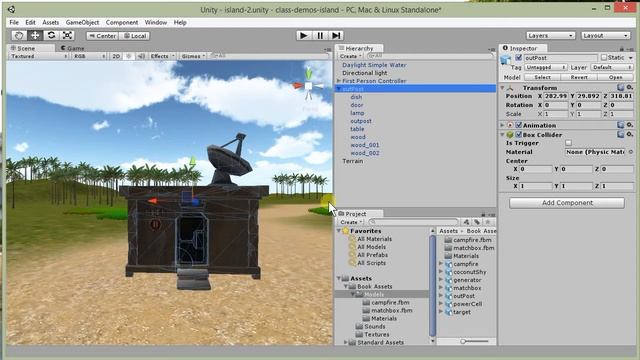The height and width of the screenshot is (360, 640).
Task: Toggle Center pivot mode
Action: (102, 36)
